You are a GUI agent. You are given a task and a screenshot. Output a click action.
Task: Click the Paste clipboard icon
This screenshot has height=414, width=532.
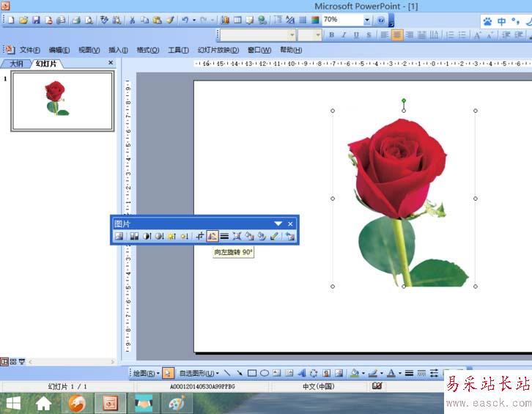point(157,20)
